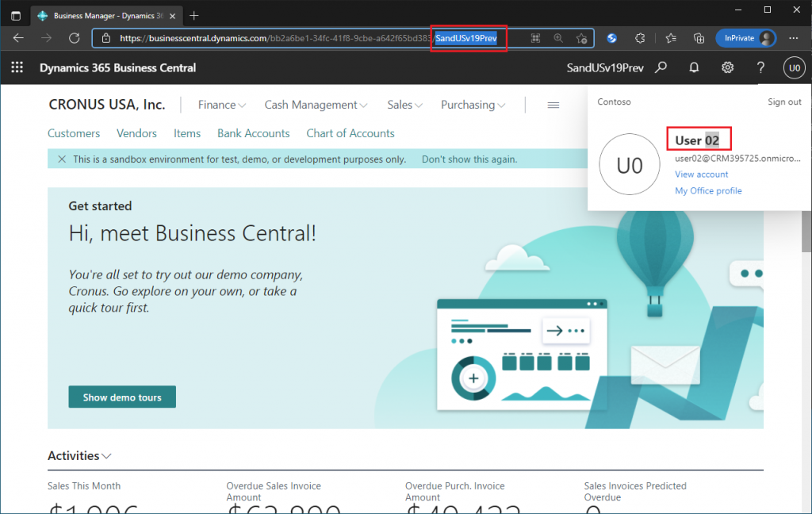812x514 pixels.
Task: Click the SandUSv19Prev environment label in header
Action: pyautogui.click(x=605, y=68)
